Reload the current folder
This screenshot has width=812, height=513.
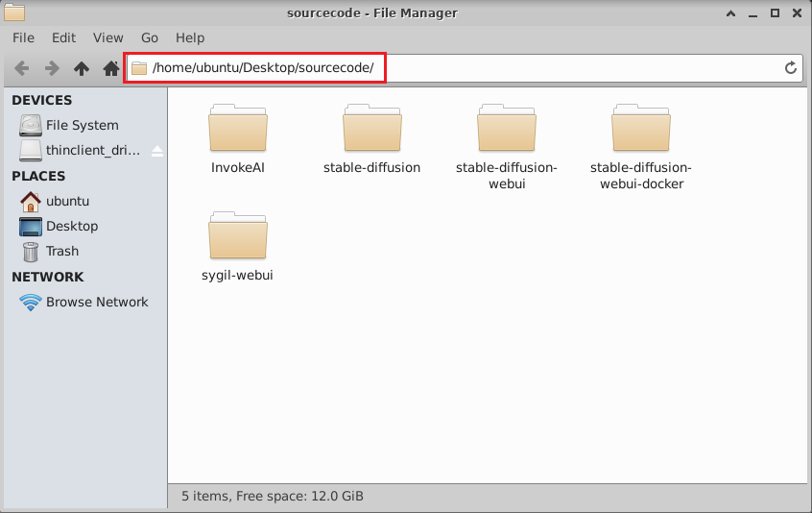[x=790, y=68]
